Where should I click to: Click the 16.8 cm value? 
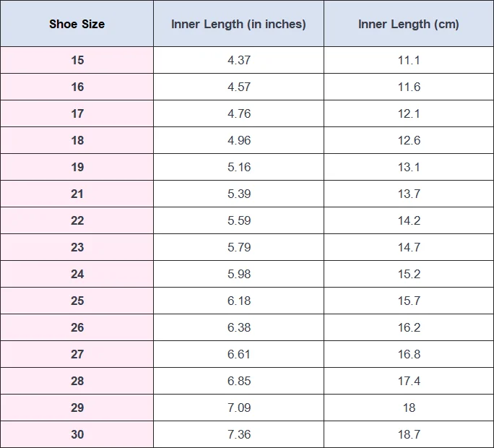coord(409,354)
